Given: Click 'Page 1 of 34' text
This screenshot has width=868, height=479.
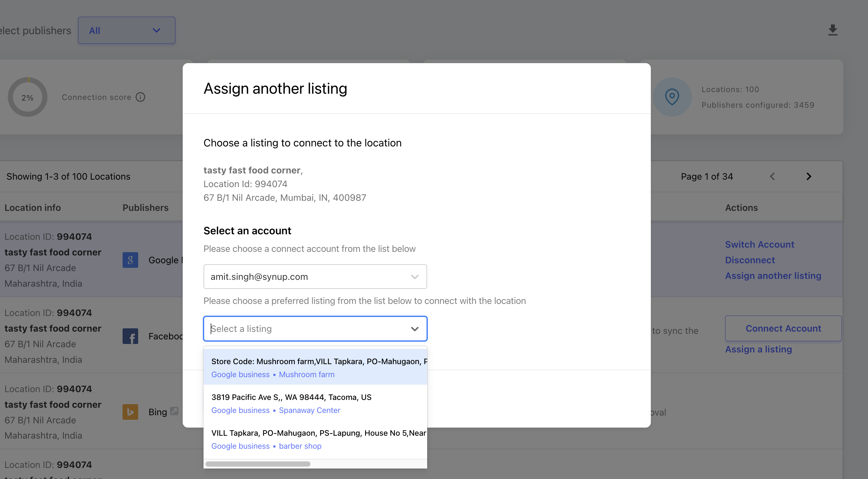Looking at the screenshot, I should tap(707, 176).
